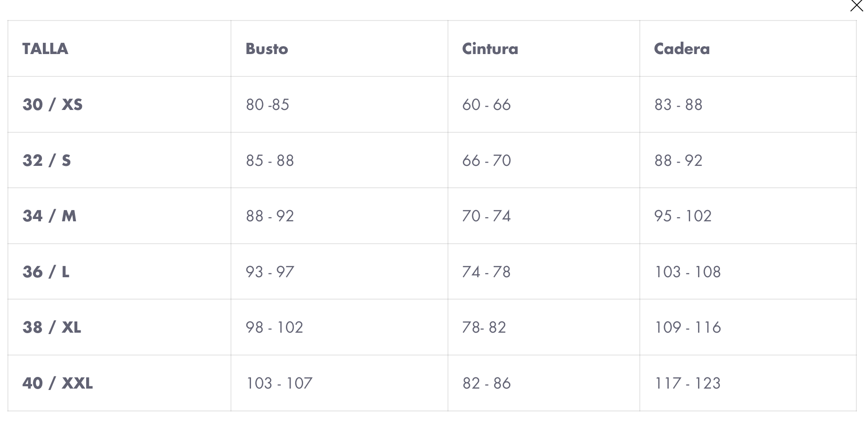Select the 36 / L size row label
The width and height of the screenshot is (868, 424).
[x=46, y=272]
